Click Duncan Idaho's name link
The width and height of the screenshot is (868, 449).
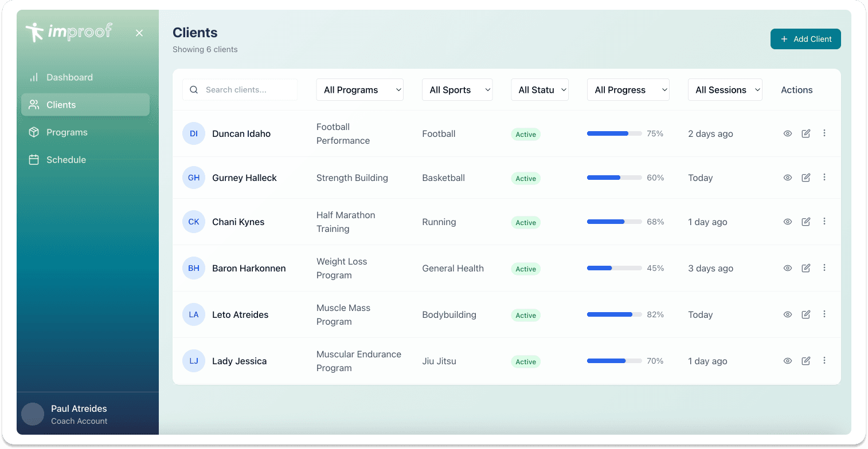[241, 133]
